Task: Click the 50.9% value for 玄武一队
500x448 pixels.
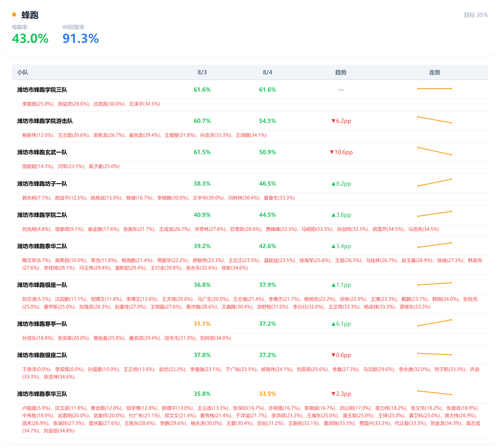Action: (x=267, y=152)
